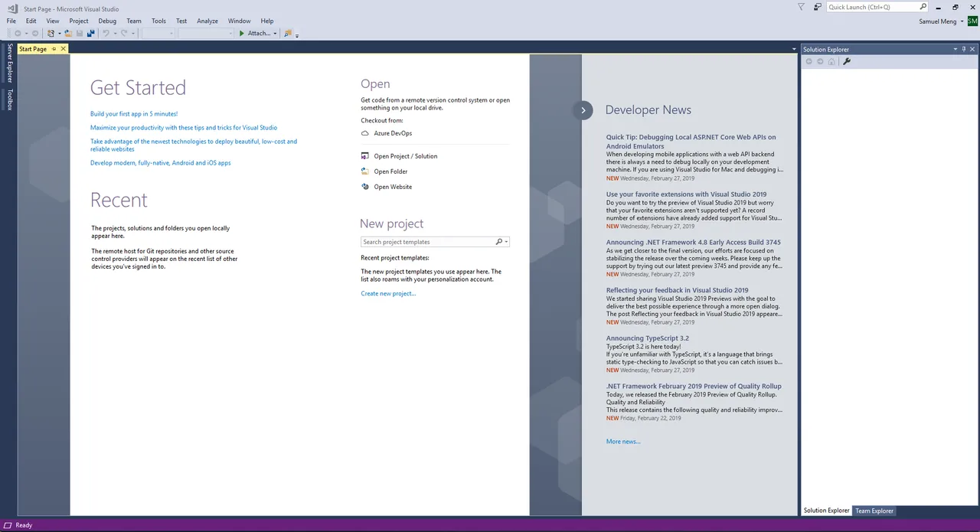Click the Open Website link
This screenshot has width=980, height=532.
point(393,187)
